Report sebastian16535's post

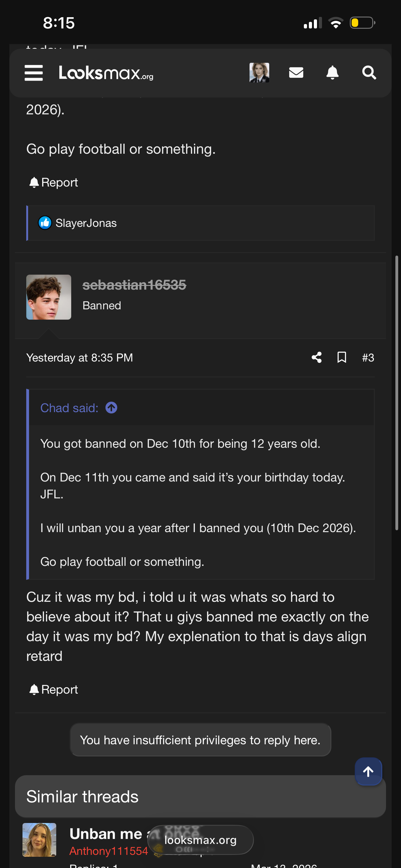(x=53, y=689)
